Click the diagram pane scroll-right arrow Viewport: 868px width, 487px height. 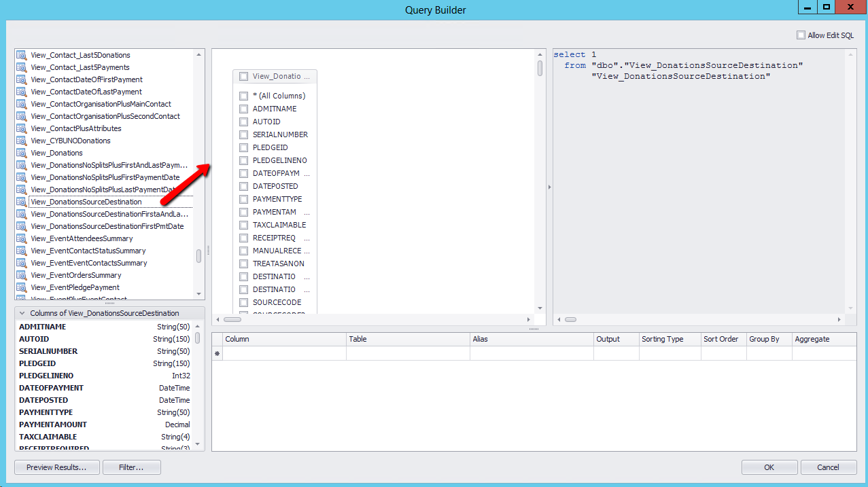528,319
